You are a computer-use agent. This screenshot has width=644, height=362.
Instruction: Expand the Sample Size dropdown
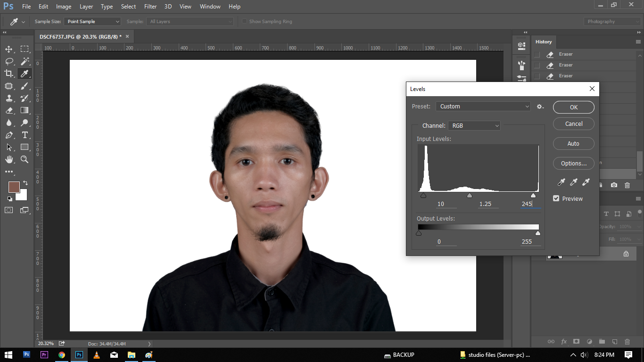click(93, 21)
